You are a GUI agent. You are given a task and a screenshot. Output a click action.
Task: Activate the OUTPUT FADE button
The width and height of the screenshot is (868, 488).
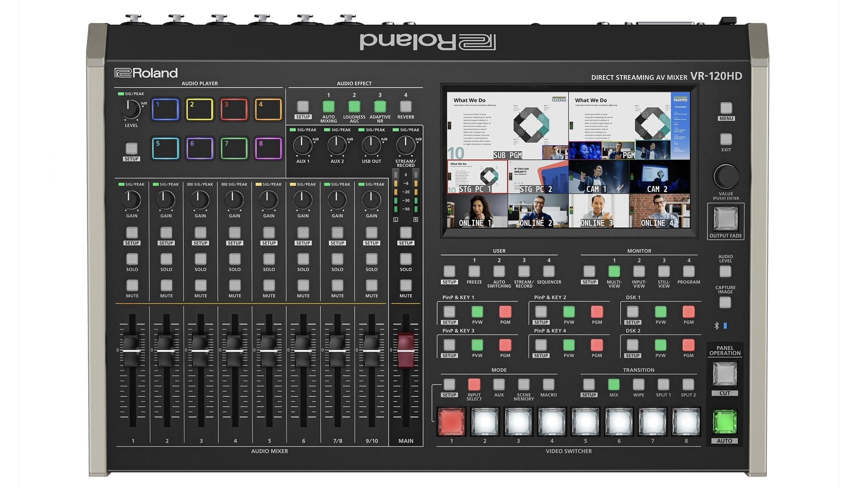point(726,219)
